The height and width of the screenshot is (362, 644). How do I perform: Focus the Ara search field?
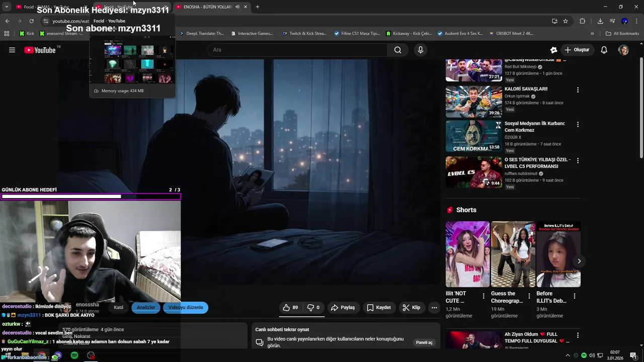point(297,50)
